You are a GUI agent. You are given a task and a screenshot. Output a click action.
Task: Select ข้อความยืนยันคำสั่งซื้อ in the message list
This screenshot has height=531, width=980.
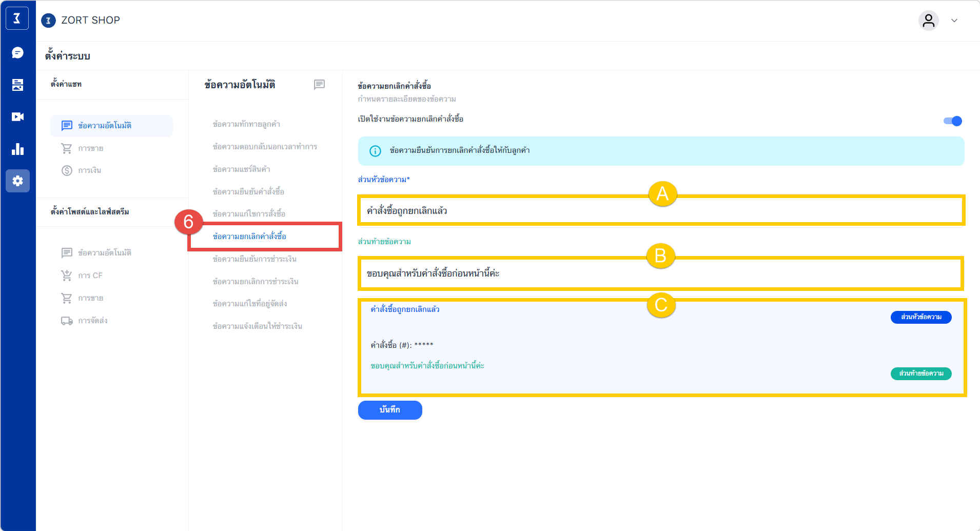[x=248, y=191]
